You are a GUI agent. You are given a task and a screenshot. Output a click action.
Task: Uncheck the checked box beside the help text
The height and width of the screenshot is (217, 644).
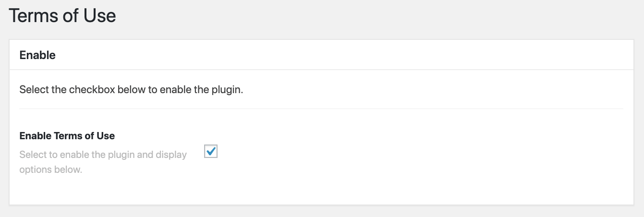[x=211, y=152]
